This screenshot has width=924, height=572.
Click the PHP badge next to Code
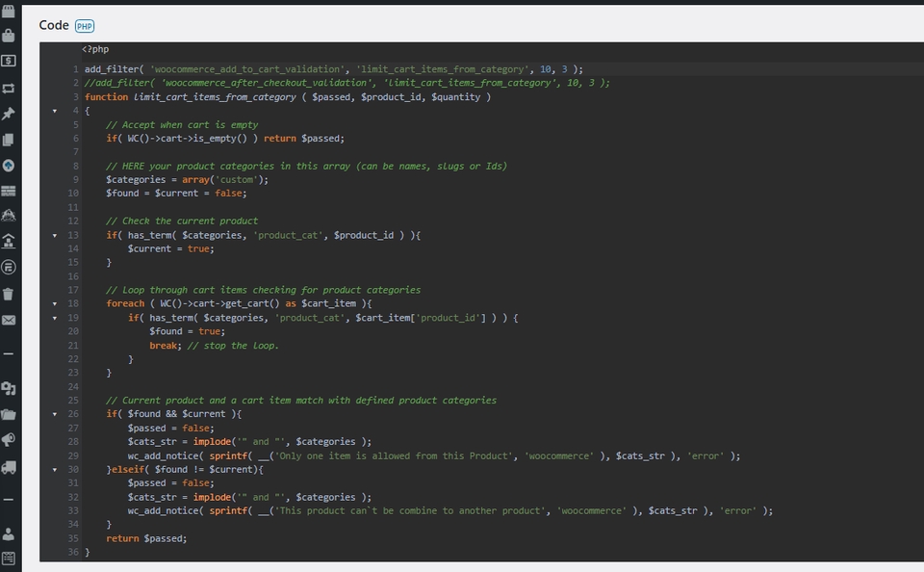coord(85,26)
